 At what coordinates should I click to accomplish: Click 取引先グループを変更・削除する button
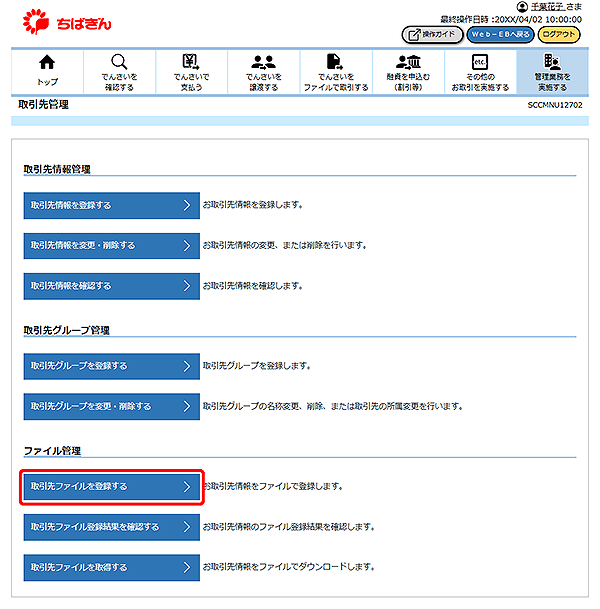tap(111, 406)
